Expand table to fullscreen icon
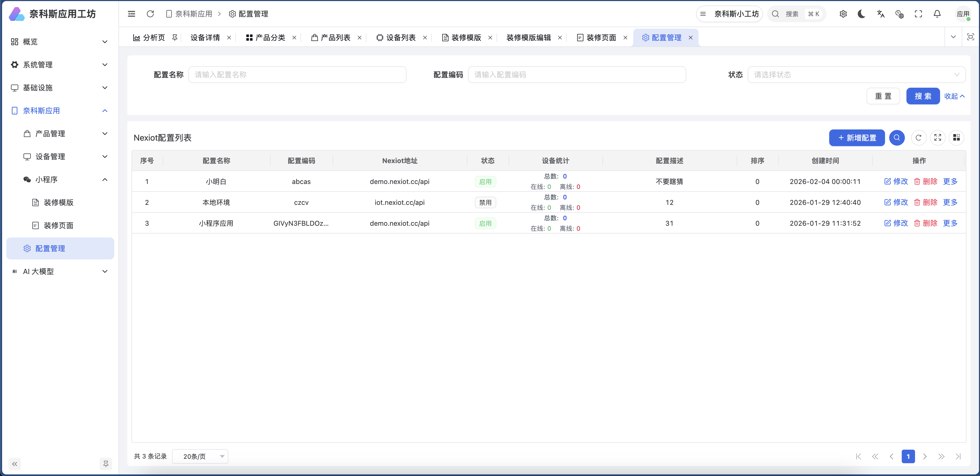 click(937, 138)
